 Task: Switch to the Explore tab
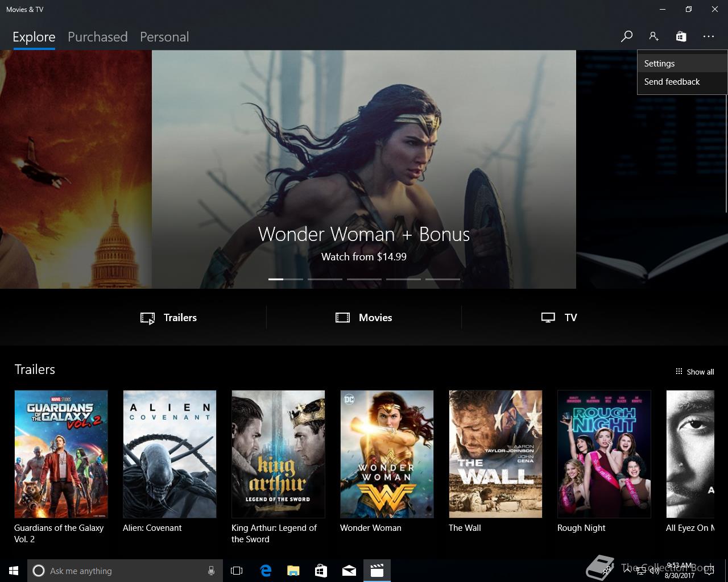34,37
